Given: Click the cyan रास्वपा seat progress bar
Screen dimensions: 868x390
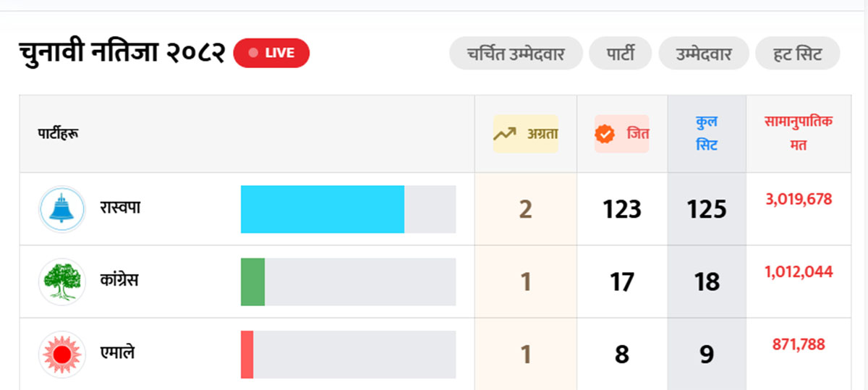Looking at the screenshot, I should [x=323, y=209].
